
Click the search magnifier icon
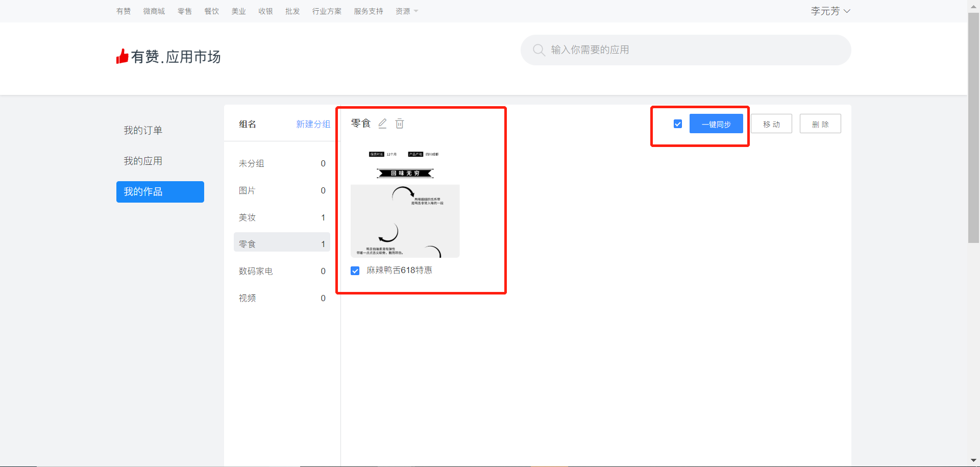538,50
